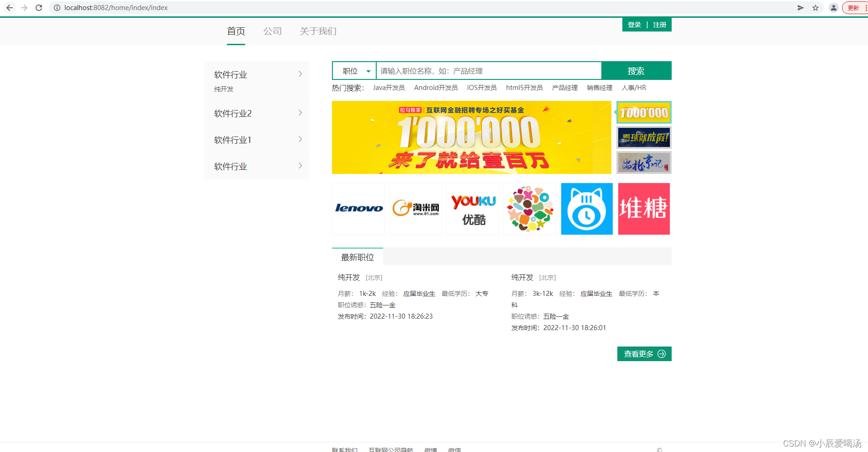Select the 放假 banner thumbnail

click(644, 137)
